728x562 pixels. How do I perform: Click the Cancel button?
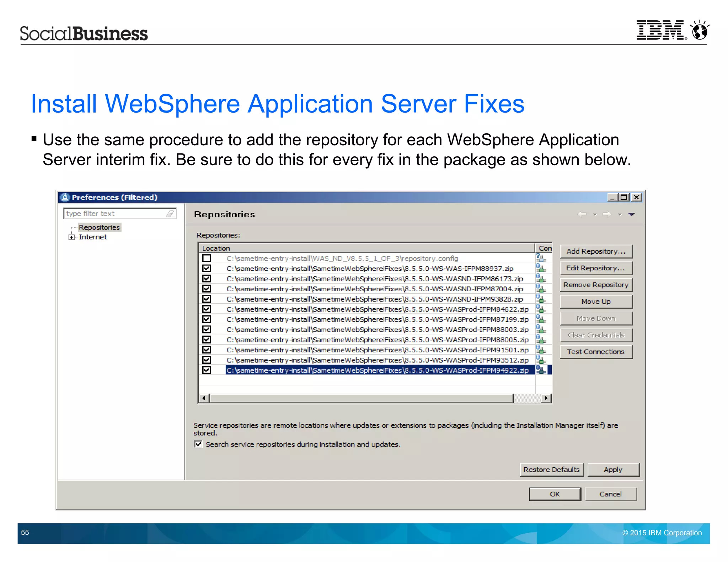coord(611,494)
